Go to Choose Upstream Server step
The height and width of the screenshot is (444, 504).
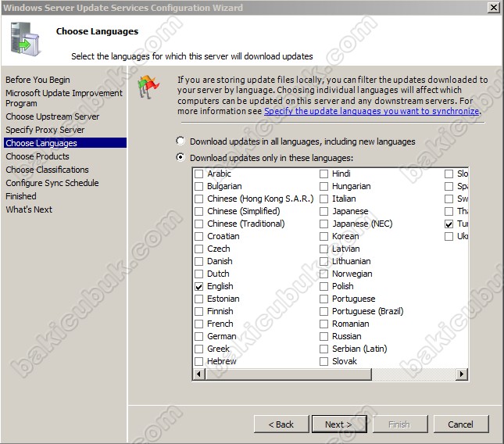[52, 116]
